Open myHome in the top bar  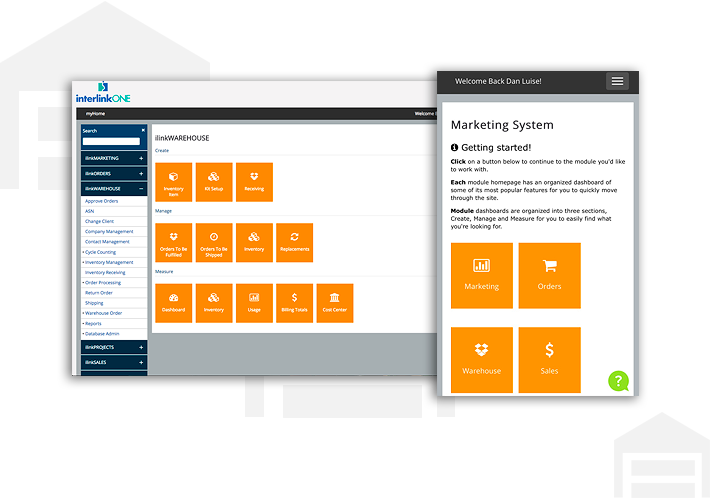(95, 114)
